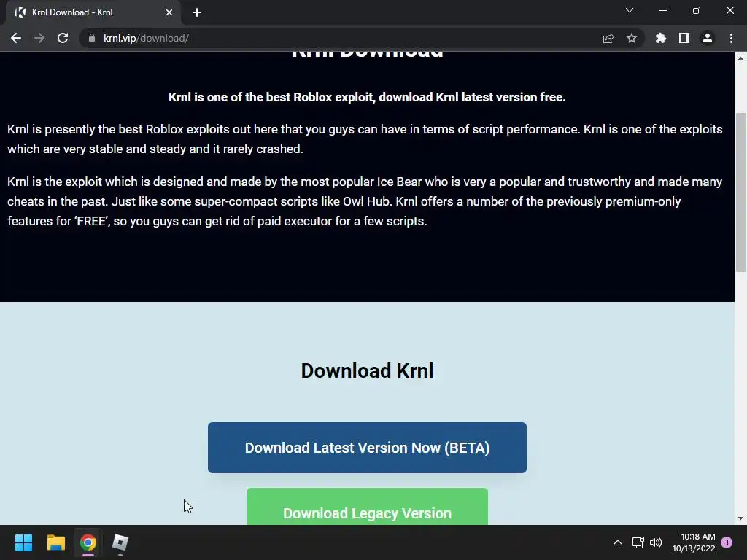The image size is (747, 560).
Task: Click Download Legacy Version button
Action: tap(367, 507)
